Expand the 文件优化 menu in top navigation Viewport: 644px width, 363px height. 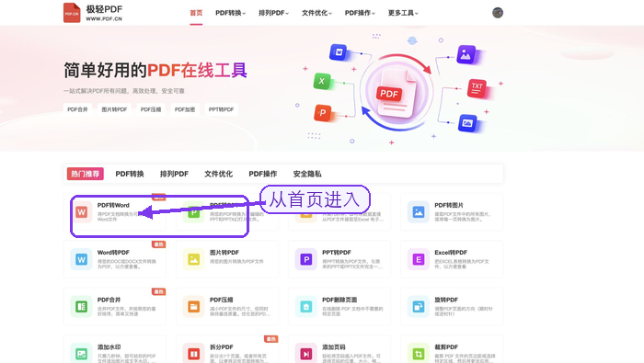[x=316, y=13]
